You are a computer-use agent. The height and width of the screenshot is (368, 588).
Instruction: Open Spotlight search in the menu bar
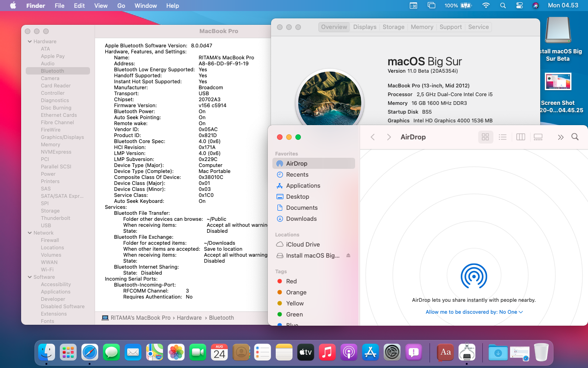[x=503, y=6]
